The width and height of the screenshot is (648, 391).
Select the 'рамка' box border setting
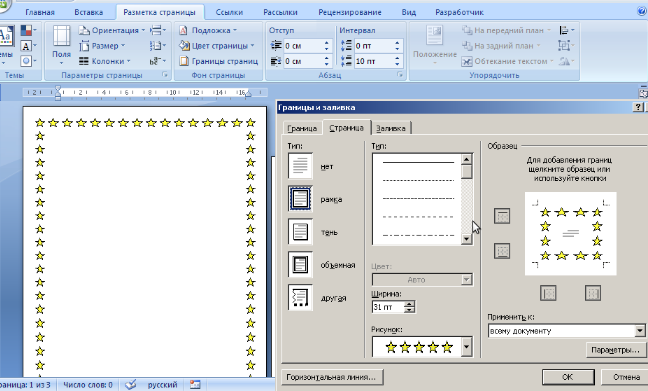300,199
